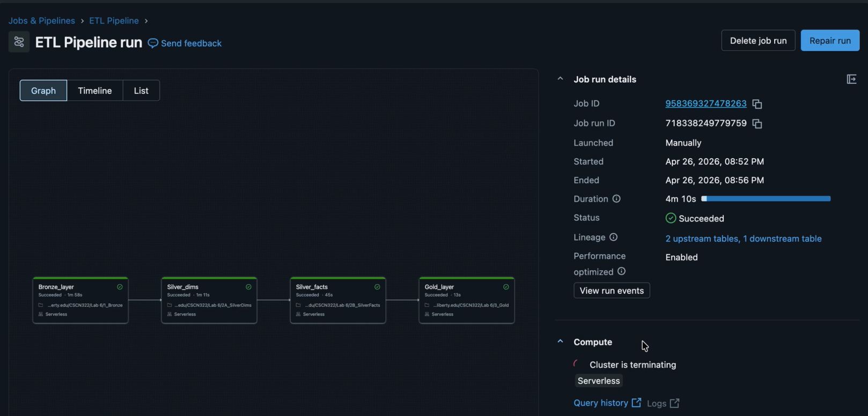
Task: Click the Send feedback speech bubble icon
Action: tap(153, 43)
